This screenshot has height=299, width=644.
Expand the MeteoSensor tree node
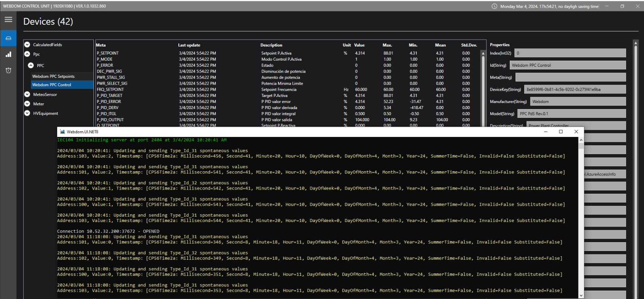[27, 94]
